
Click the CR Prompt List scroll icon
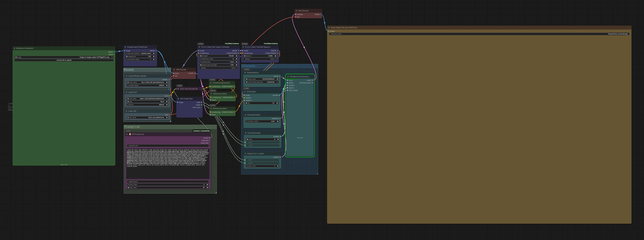(130, 134)
